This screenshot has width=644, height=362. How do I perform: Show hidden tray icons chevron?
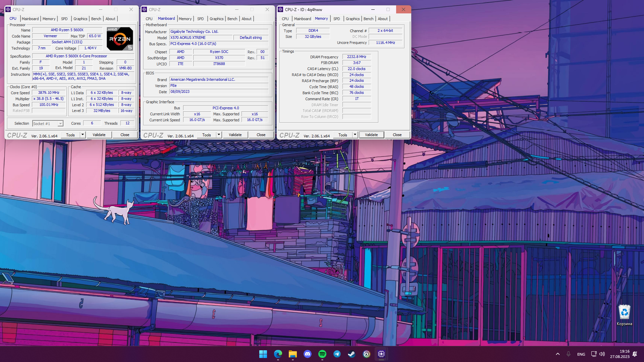pos(557,354)
